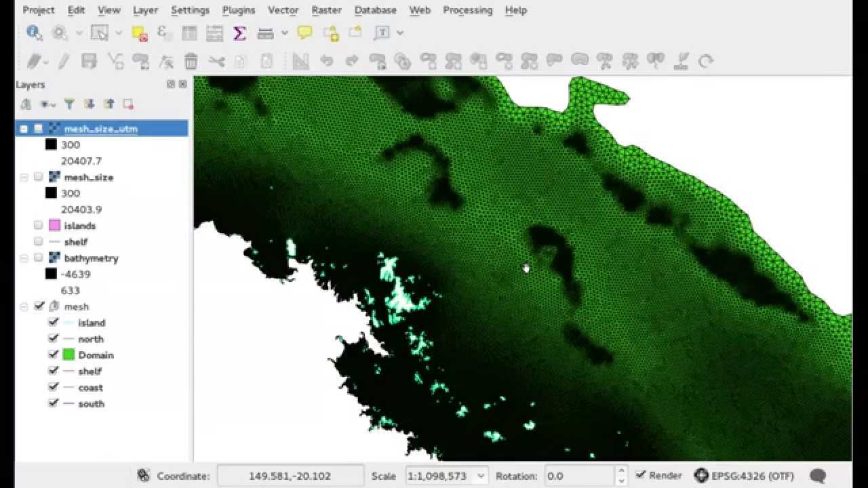Screen dimensions: 868x488
Task: Increase rotation with the up stepper arrow
Action: [621, 471]
